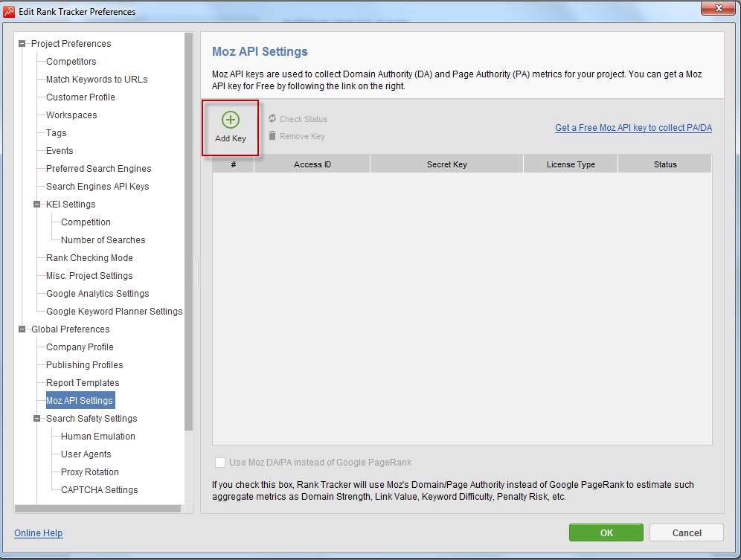This screenshot has height=560, width=741.
Task: Open Rank Checking Mode settings
Action: tap(89, 257)
